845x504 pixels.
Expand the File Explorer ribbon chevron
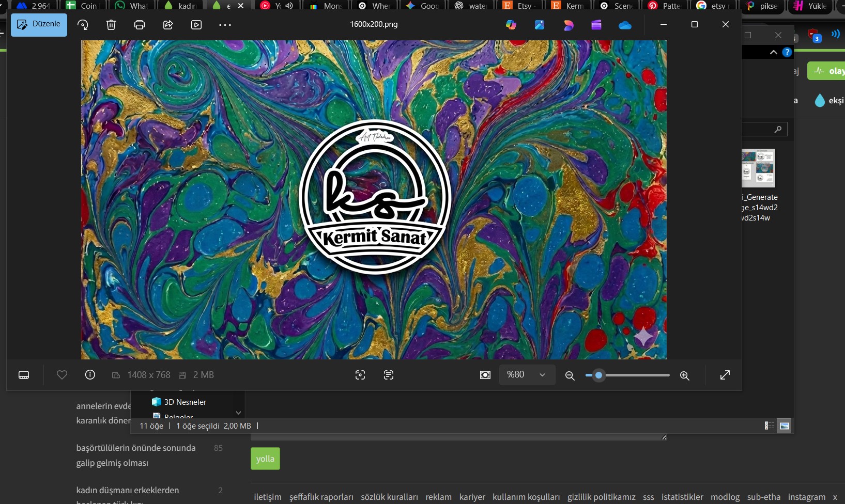(774, 52)
